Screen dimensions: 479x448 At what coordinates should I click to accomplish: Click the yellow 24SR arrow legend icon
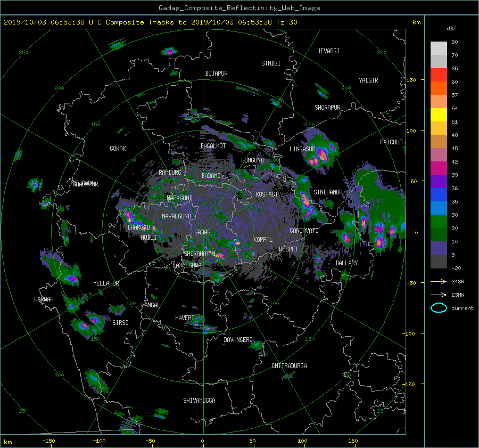tap(439, 281)
